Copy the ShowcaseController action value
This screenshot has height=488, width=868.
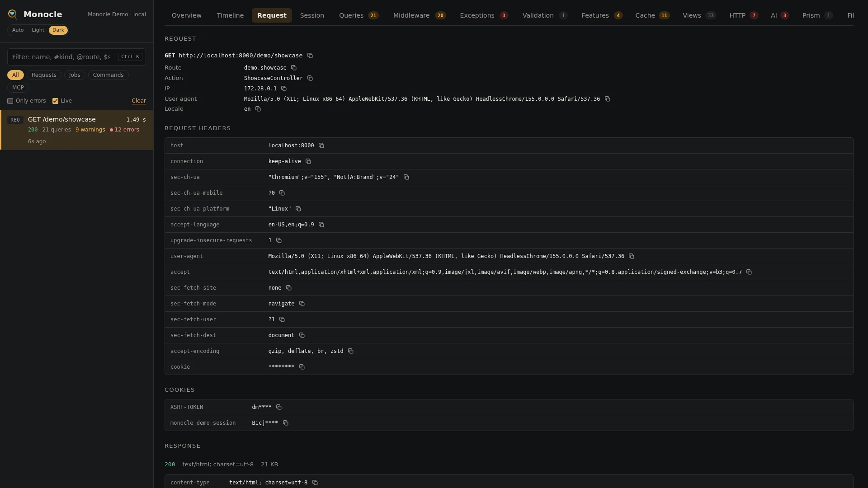coord(310,78)
